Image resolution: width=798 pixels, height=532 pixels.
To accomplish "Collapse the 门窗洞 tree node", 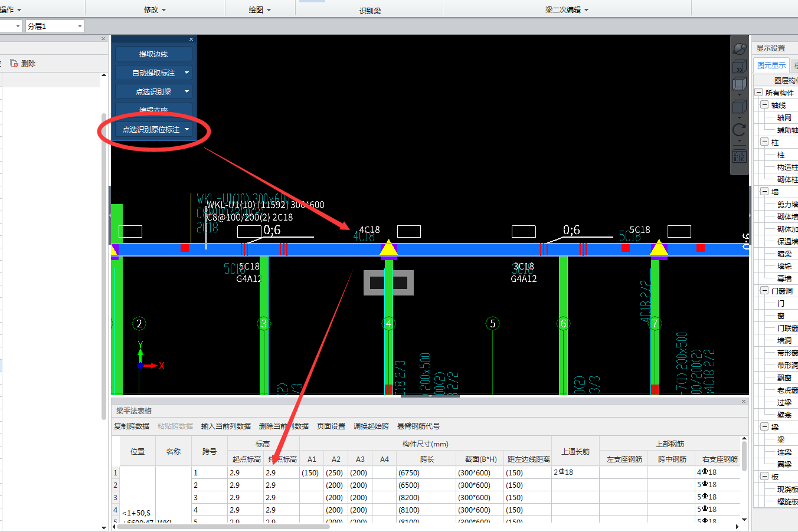I will click(765, 291).
